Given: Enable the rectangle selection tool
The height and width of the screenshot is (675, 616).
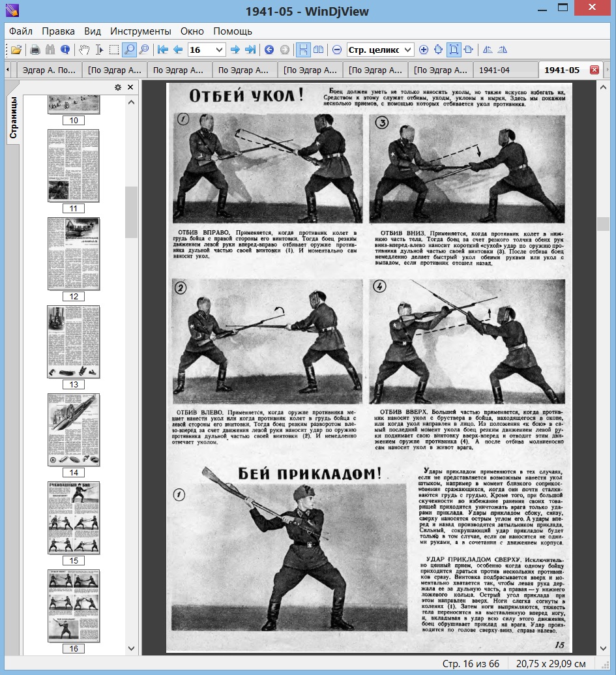Looking at the screenshot, I should (x=114, y=50).
